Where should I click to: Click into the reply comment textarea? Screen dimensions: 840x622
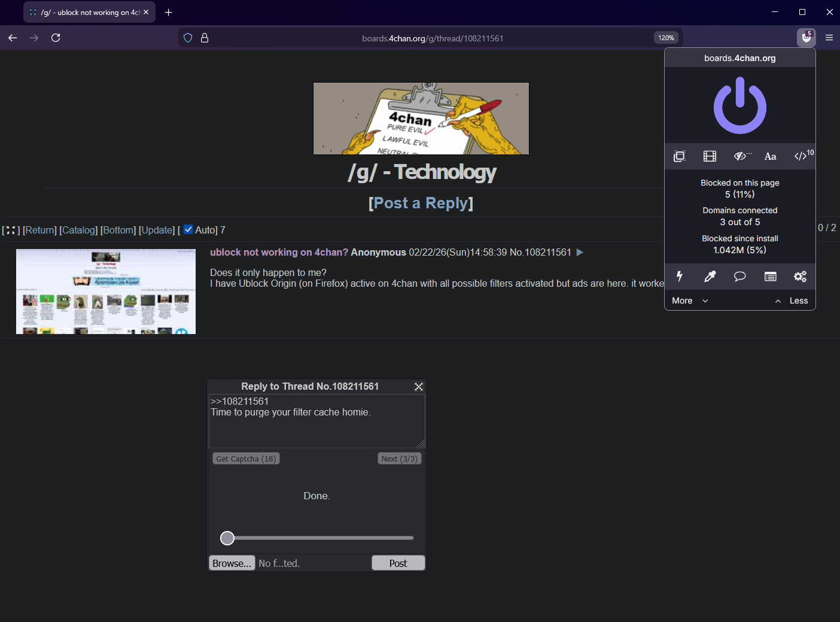[x=317, y=421]
